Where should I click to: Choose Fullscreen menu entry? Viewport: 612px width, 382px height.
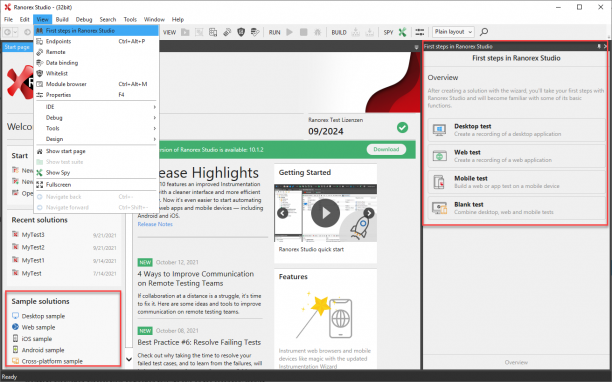(x=96, y=185)
